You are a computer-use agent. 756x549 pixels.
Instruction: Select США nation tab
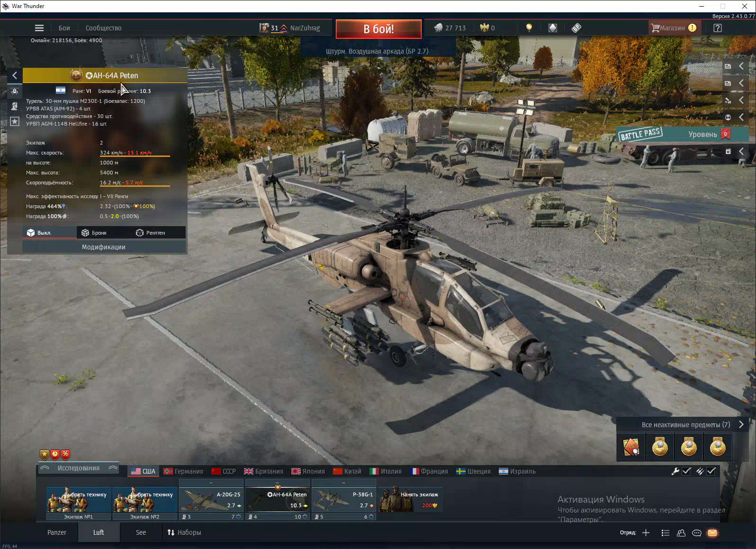143,471
